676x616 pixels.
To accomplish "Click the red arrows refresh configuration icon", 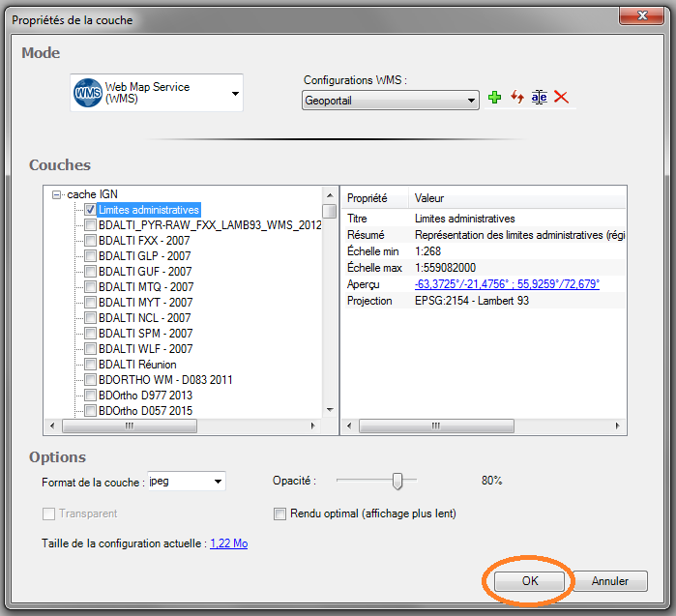I will 517,98.
